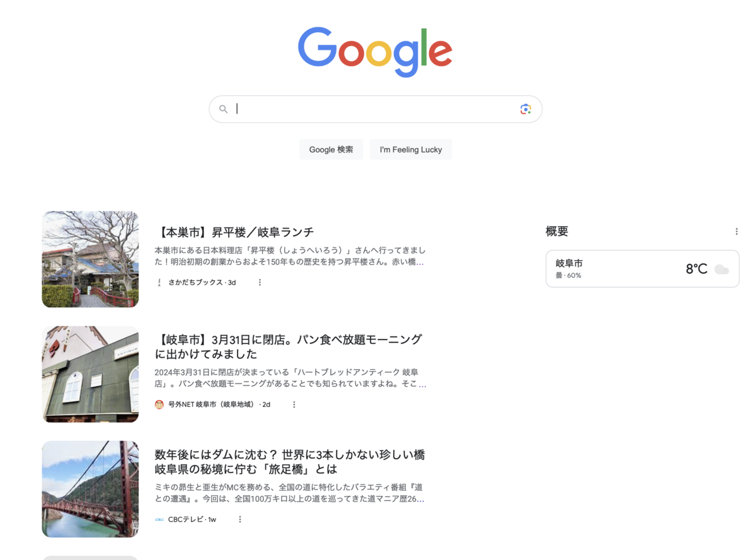Click the 昇平楼 restaurant thumbnail image

90,259
